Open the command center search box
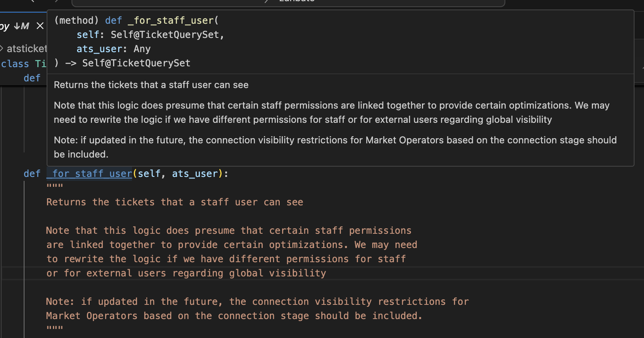Viewport: 644px width, 338px height. (x=288, y=2)
